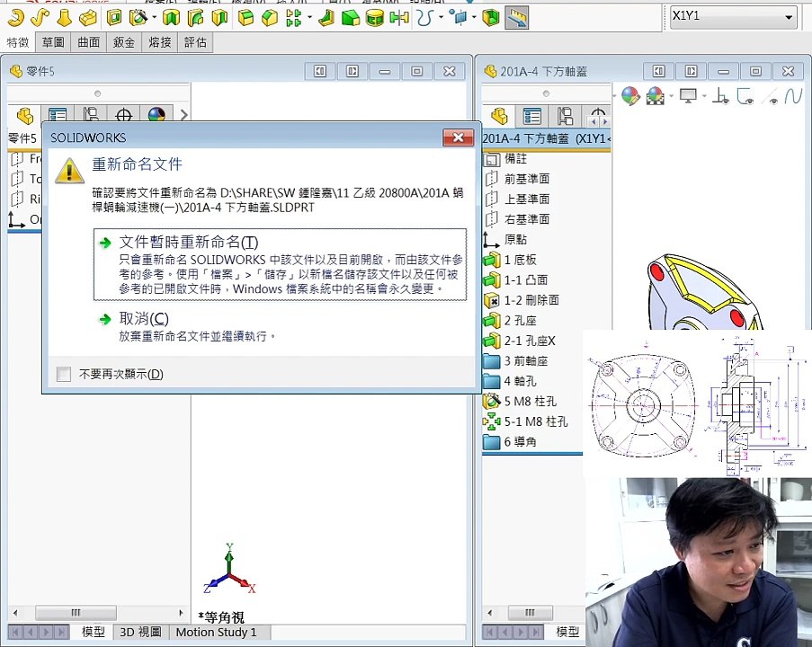Open the Reference Geometry tool
The image size is (812, 647).
click(458, 18)
